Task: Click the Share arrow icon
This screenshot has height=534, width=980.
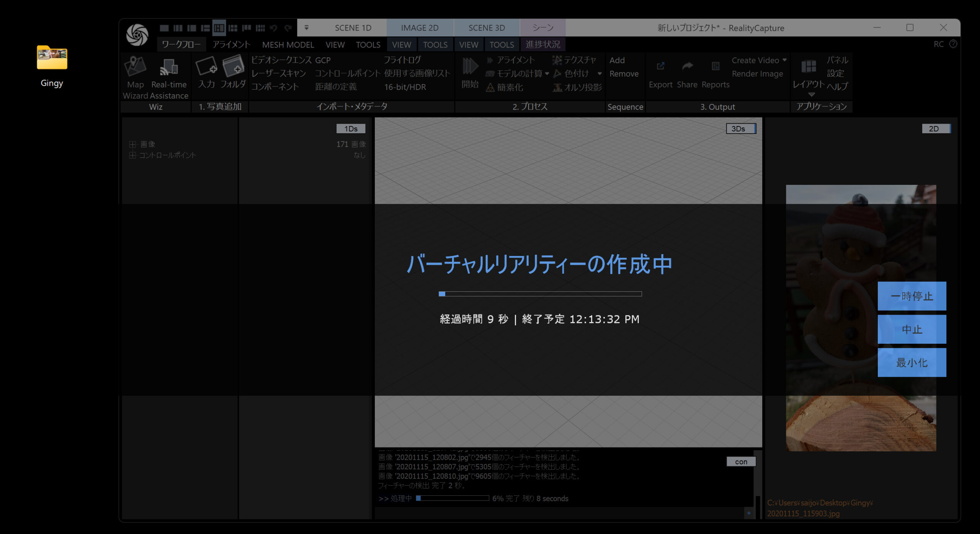Action: (687, 67)
